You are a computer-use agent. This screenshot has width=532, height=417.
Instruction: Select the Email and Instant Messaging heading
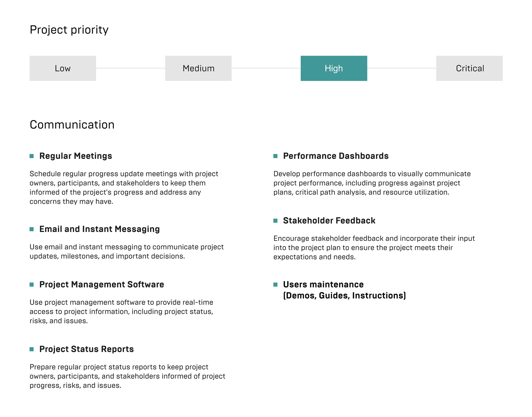click(x=100, y=229)
